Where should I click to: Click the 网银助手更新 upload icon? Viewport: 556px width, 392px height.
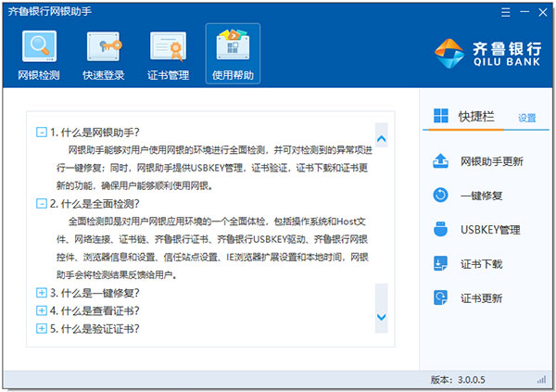click(440, 161)
